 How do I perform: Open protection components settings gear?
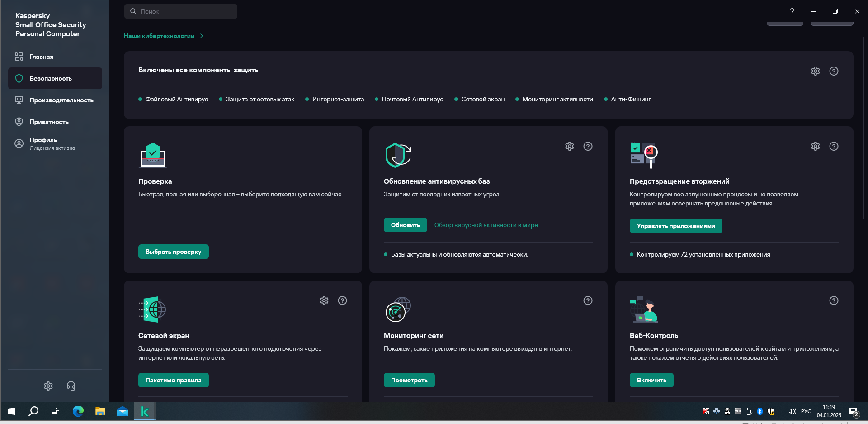coord(815,71)
